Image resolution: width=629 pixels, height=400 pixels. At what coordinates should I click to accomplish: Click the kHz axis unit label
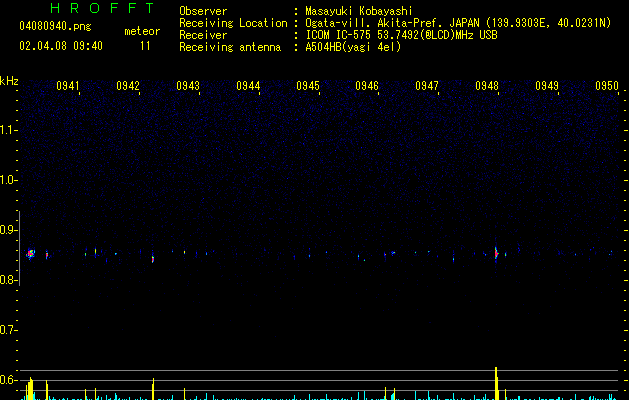click(x=9, y=81)
